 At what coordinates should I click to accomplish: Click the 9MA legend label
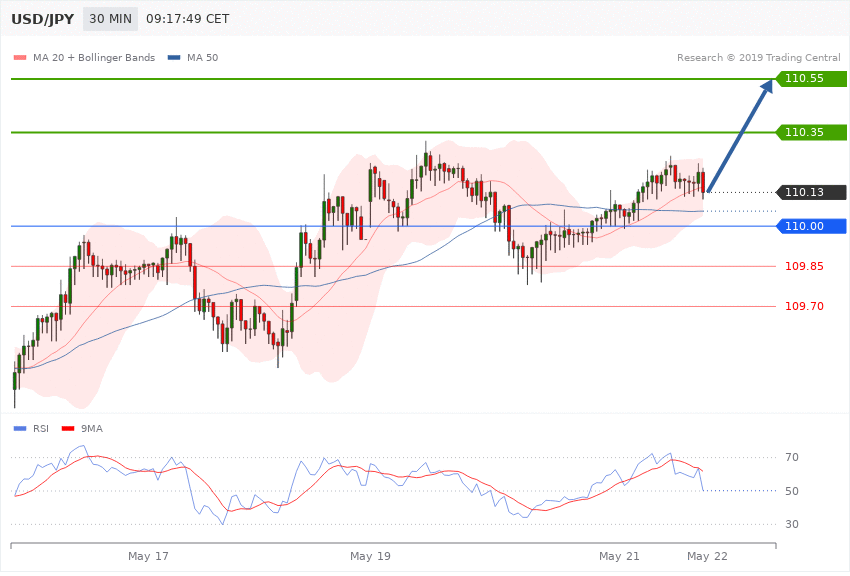pyautogui.click(x=92, y=429)
